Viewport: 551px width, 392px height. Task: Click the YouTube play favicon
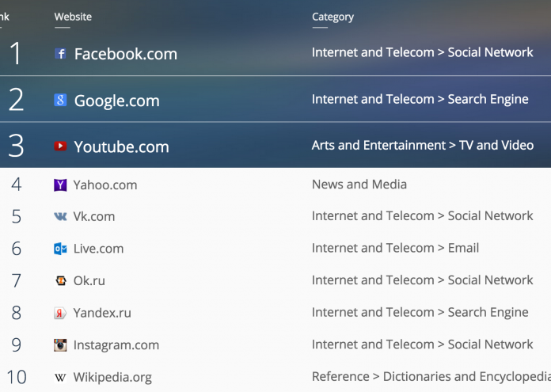coord(60,146)
